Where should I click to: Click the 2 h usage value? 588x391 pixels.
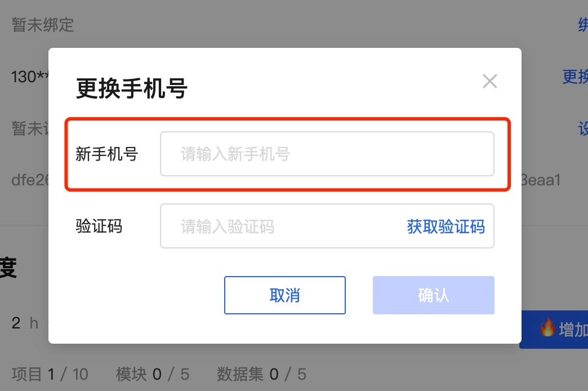pos(21,323)
